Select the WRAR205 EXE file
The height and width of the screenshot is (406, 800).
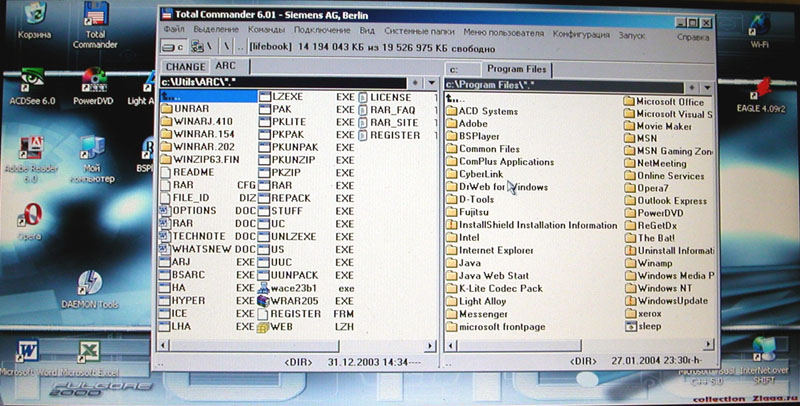coord(306,301)
